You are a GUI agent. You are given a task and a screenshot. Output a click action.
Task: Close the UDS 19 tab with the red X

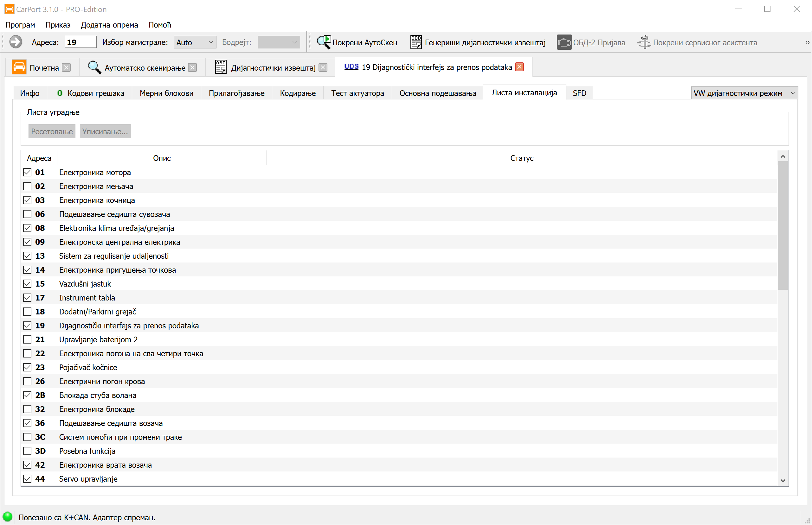pyautogui.click(x=519, y=67)
